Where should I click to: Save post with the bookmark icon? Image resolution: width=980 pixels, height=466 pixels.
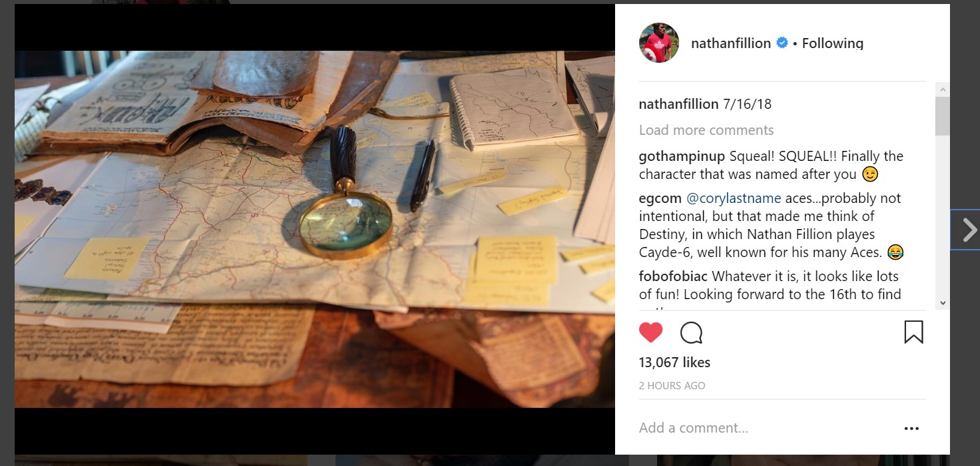pos(913,332)
